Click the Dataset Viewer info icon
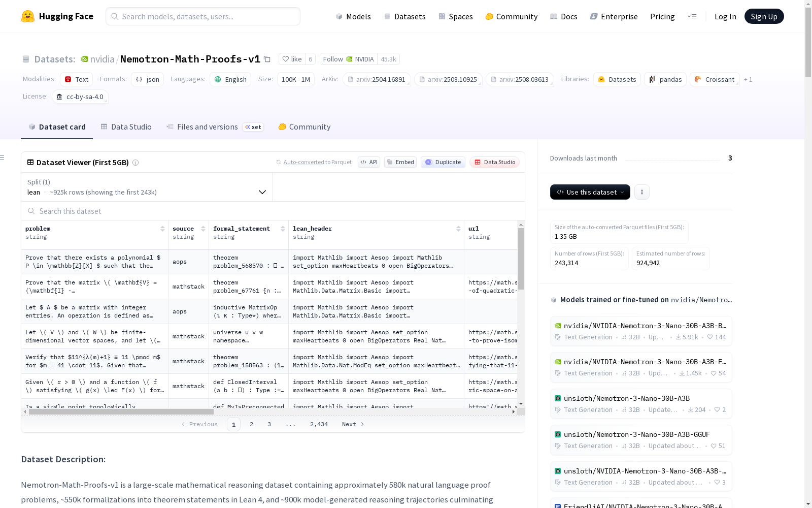 click(x=136, y=163)
